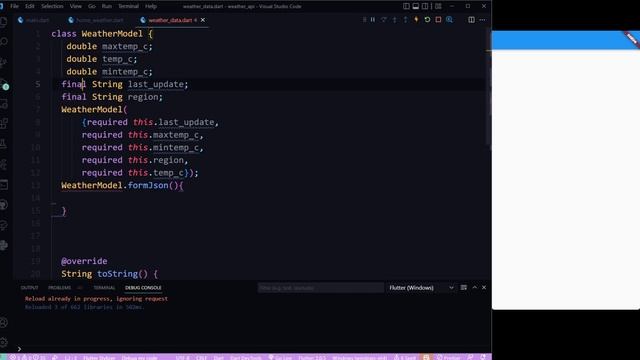Click 'class WeatherModel' on line 1
This screenshot has width=640, height=360.
(x=97, y=34)
